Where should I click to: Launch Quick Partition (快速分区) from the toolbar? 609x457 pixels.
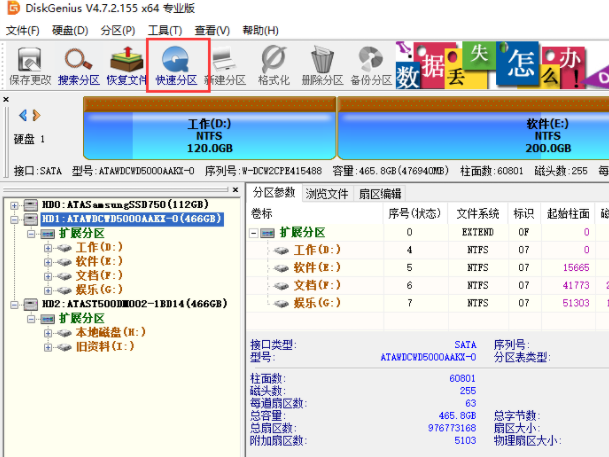click(x=177, y=64)
